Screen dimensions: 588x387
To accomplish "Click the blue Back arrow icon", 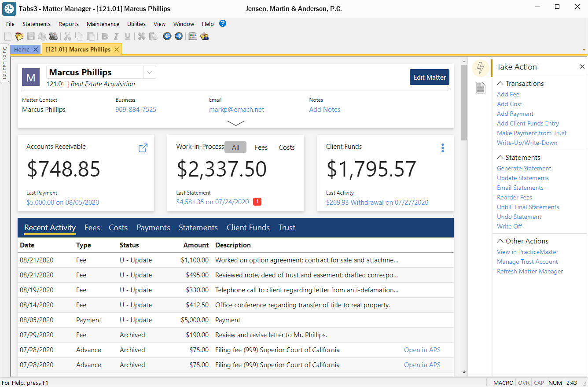I will (x=167, y=36).
